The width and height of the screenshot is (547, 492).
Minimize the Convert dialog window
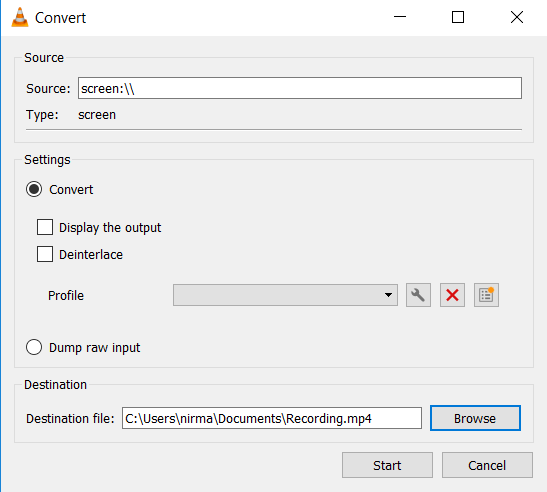click(x=400, y=17)
